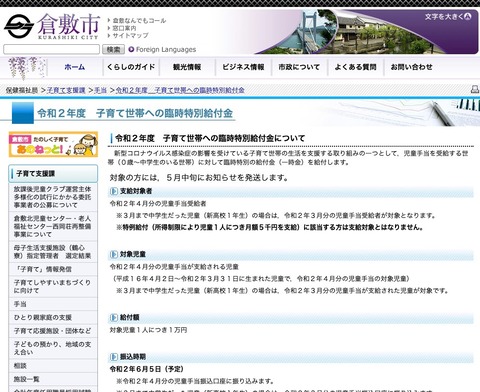Open 施設一覧 sidebar link
Viewport: 480px width, 392px height.
53,379
